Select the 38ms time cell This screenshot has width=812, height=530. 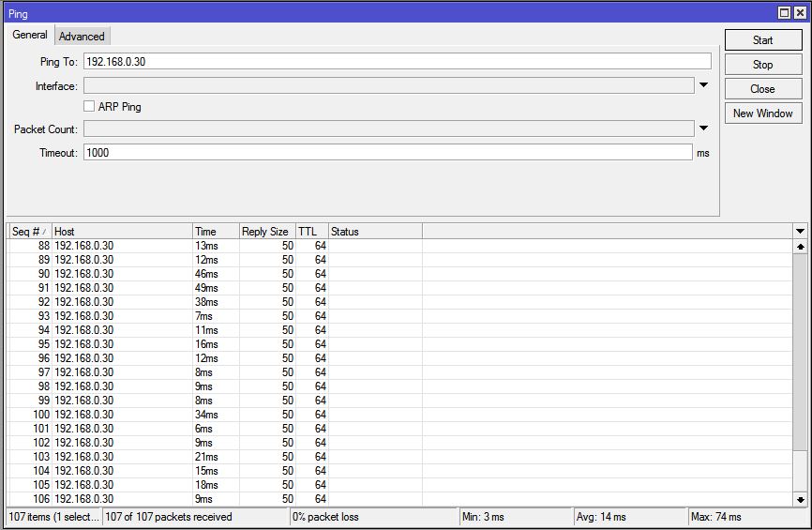216,301
